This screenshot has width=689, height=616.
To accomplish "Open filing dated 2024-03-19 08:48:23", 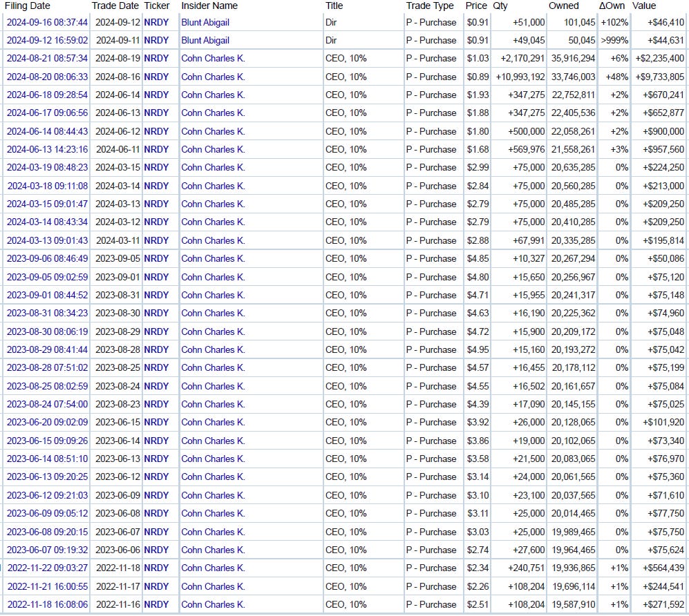I will pyautogui.click(x=47, y=167).
